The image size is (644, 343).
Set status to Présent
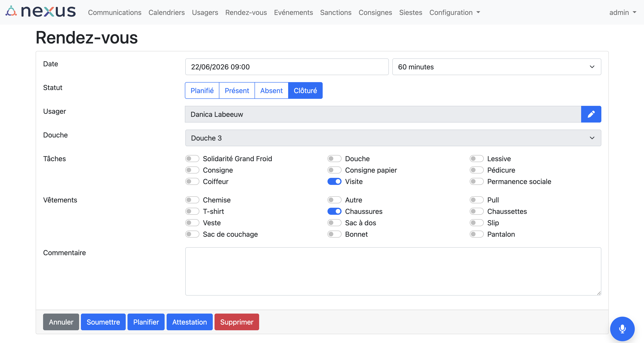(x=237, y=90)
